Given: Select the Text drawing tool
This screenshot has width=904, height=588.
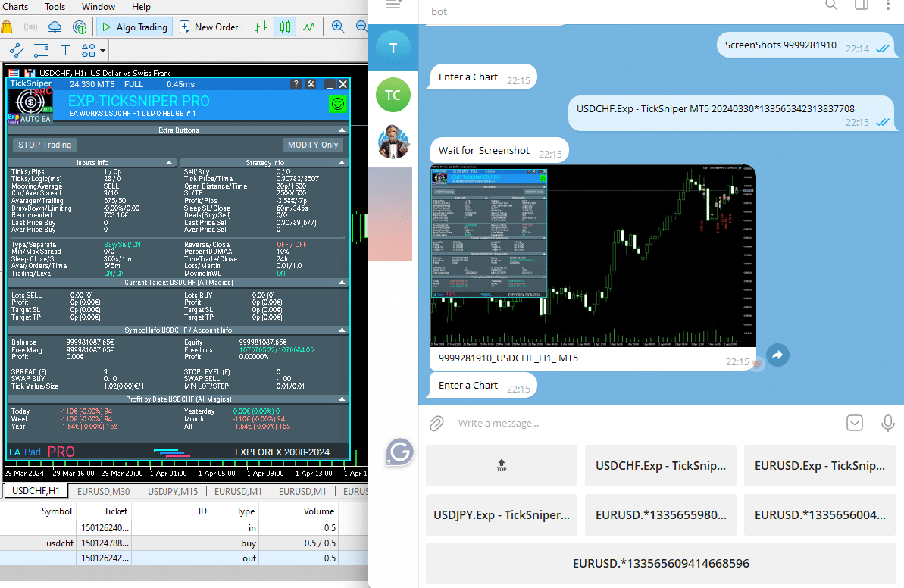Looking at the screenshot, I should coord(66,51).
